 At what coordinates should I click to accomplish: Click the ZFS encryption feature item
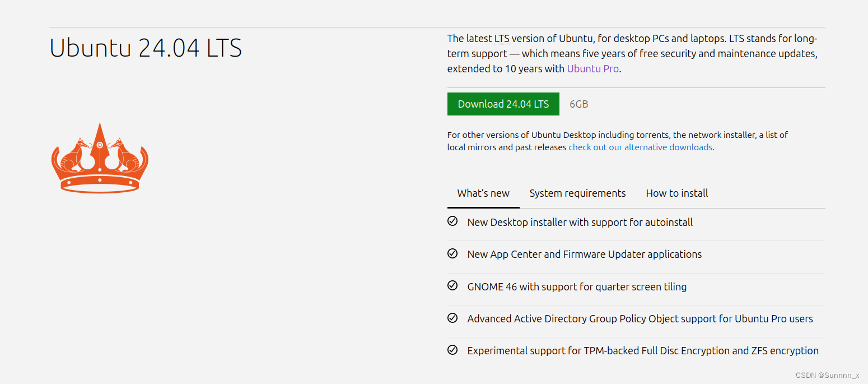[642, 351]
